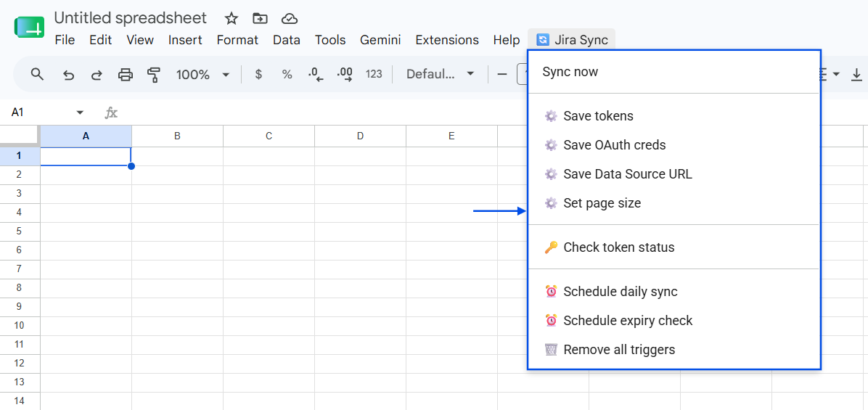Click the select-all corner box
Screen dimensions: 868x410
click(19, 136)
